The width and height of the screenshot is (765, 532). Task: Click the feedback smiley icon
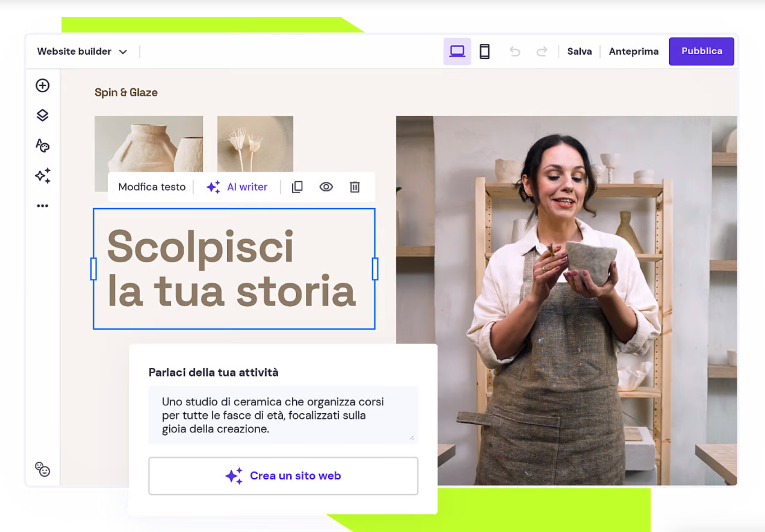42,469
